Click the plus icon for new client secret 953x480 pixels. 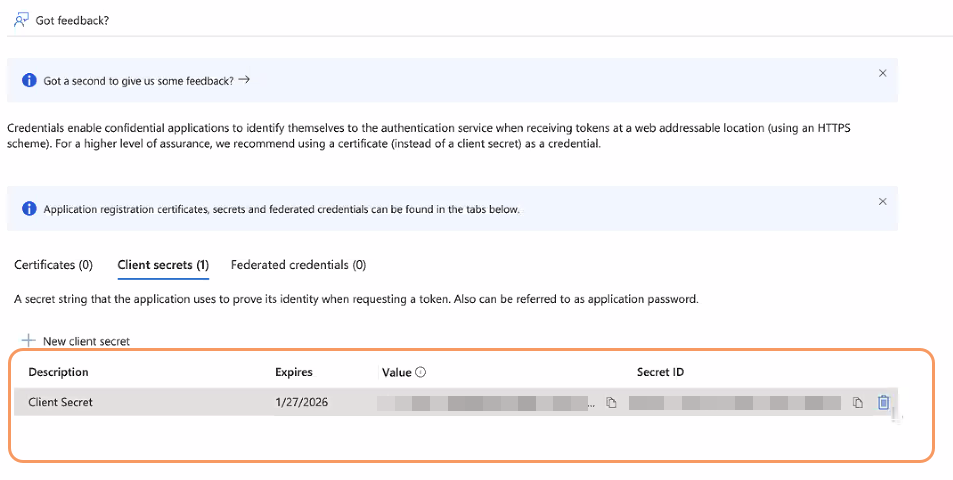pos(28,340)
